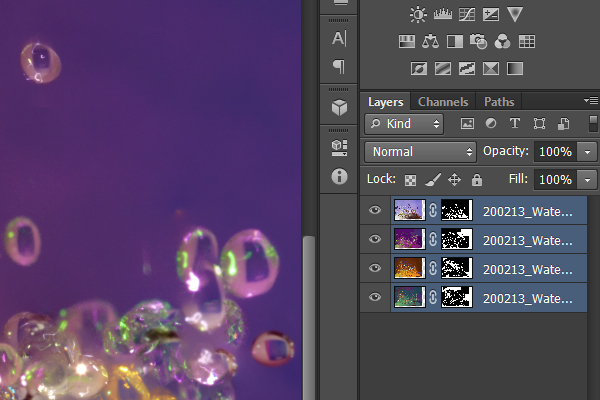Select the top layer's mask thumbnail
The height and width of the screenshot is (400, 600).
pos(457,210)
